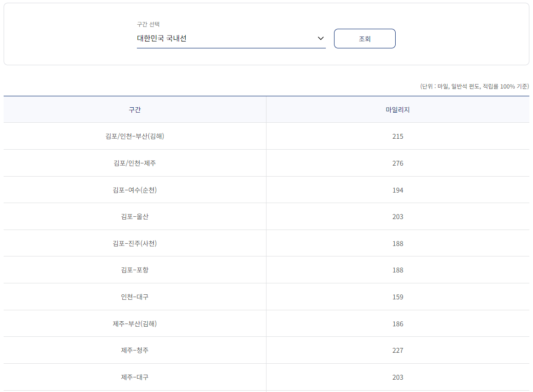Screen dimensions: 533x392
Task: Select the 인천-대구 route row
Action: click(135, 297)
